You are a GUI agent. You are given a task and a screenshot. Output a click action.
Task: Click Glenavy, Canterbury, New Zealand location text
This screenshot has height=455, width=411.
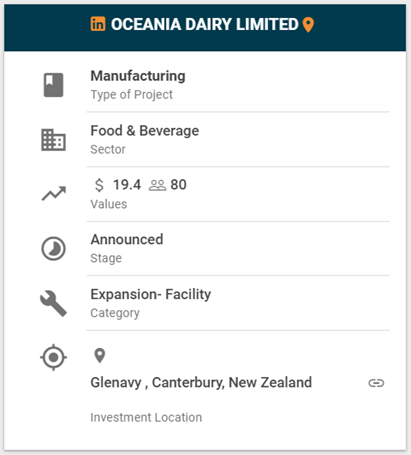coord(201,382)
